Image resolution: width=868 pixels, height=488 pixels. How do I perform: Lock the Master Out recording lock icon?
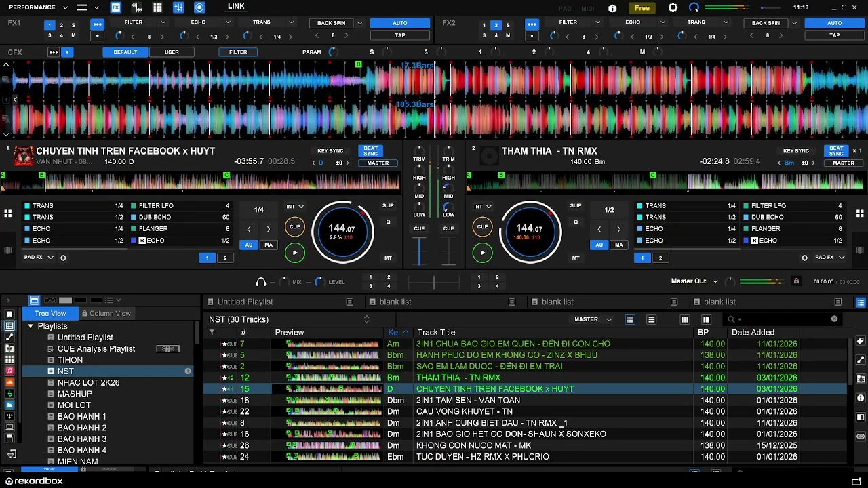(x=796, y=281)
